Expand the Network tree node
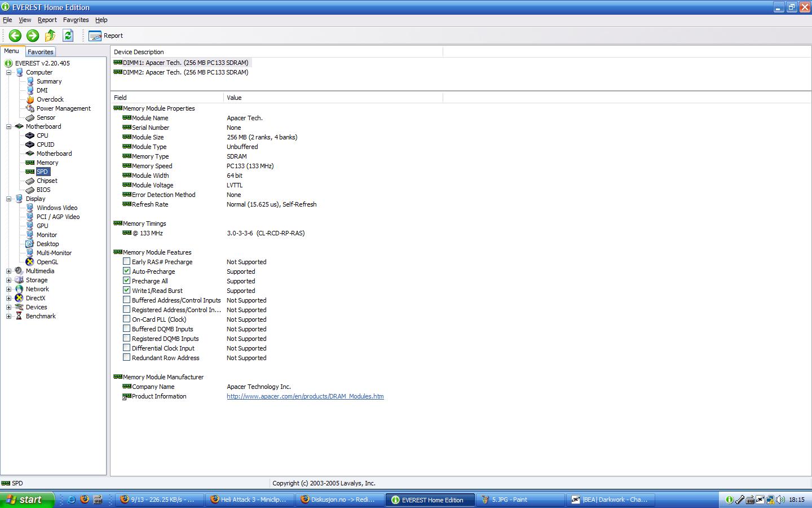This screenshot has height=508, width=812. tap(9, 289)
